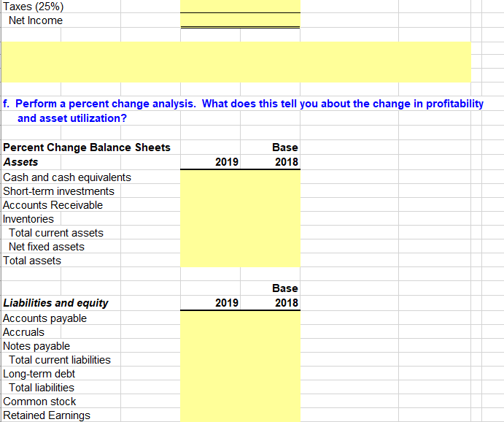Click the 2018 cell for Retained Earnings
Viewport: 504px width, 422px height.
pyautogui.click(x=271, y=415)
